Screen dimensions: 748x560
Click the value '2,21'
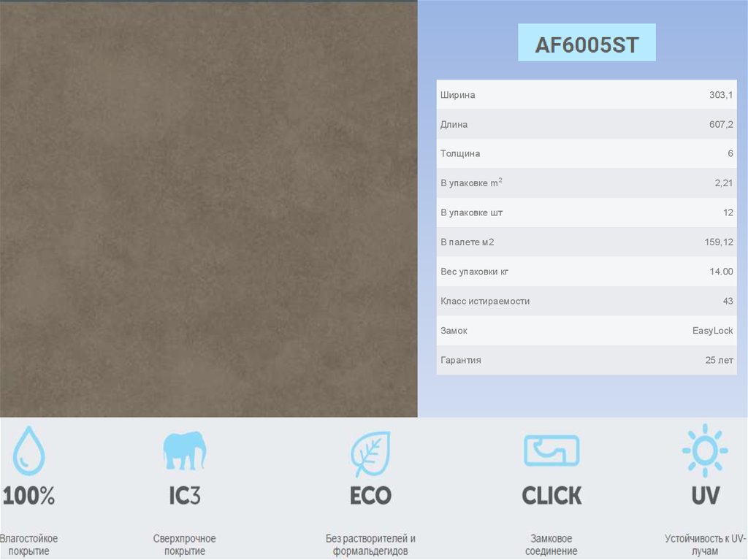pyautogui.click(x=724, y=183)
